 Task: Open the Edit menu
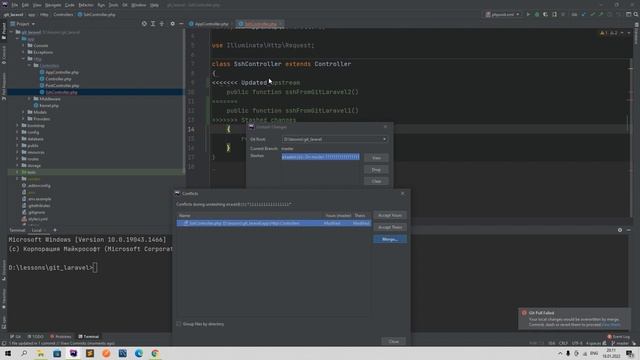click(25, 5)
